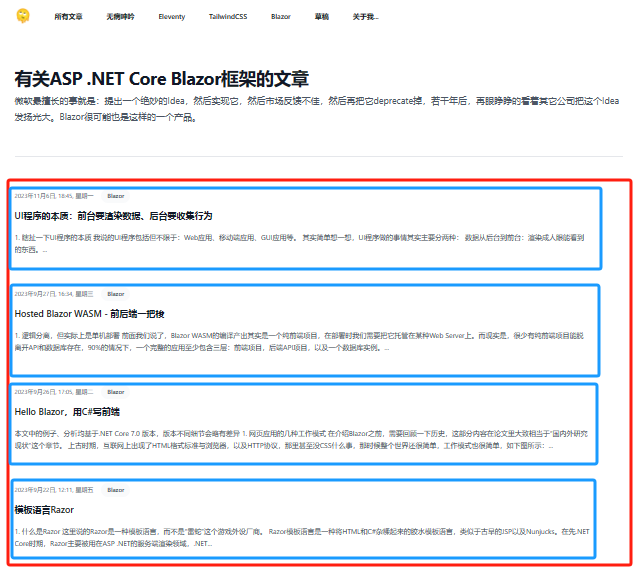Click the date 2023年11月6日, 18:45, 星期一

click(54, 196)
